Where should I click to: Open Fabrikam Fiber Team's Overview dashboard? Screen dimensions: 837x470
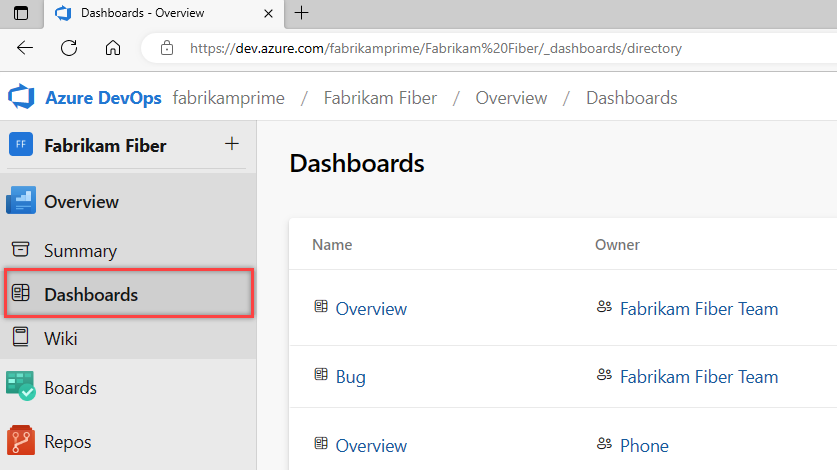[x=371, y=309]
